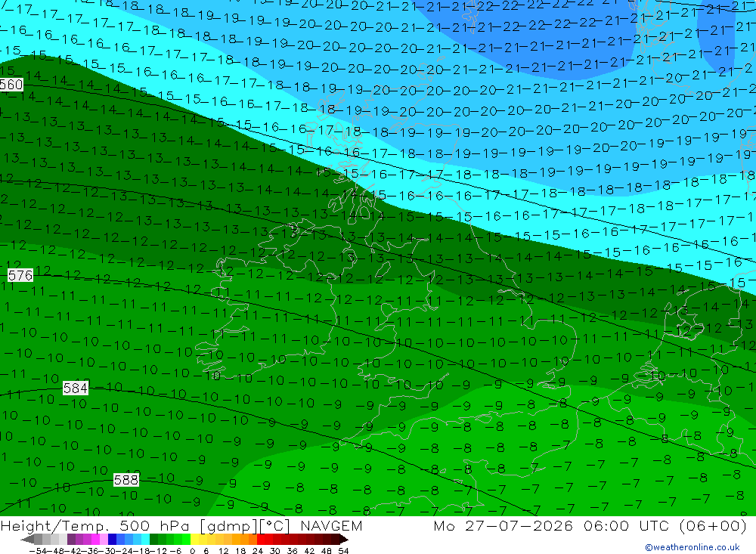The height and width of the screenshot is (554, 756).
Task: Select the 'Height/Temp.' title text
Action: pyautogui.click(x=55, y=525)
